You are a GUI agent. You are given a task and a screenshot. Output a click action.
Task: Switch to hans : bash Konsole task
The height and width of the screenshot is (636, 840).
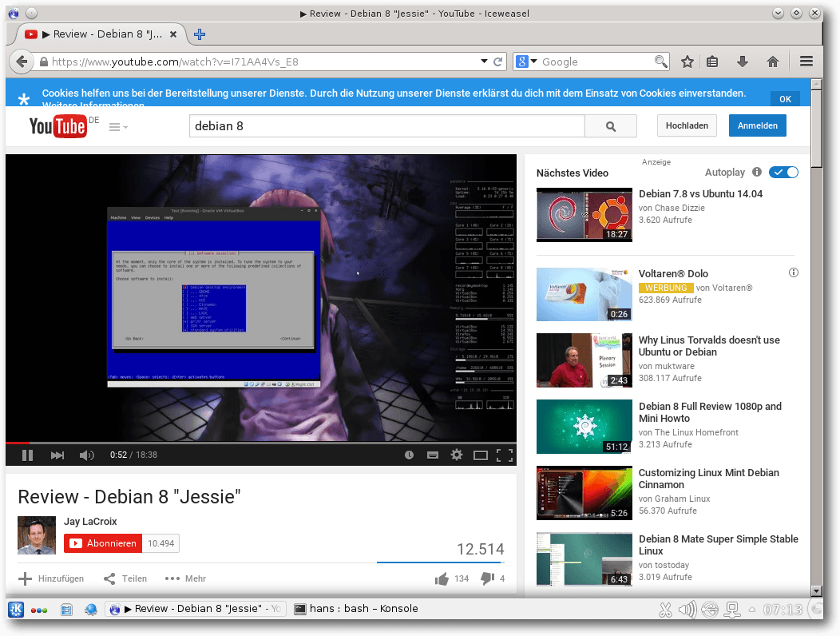pyautogui.click(x=356, y=609)
